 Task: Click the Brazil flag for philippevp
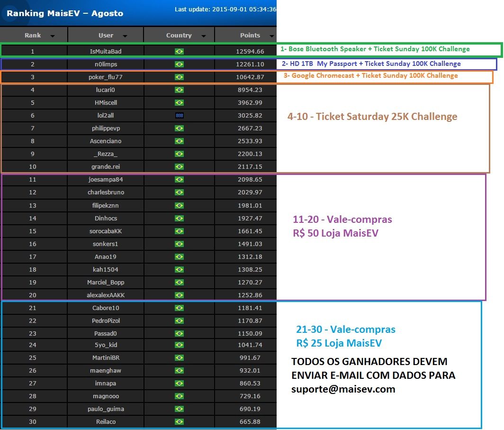(x=179, y=128)
